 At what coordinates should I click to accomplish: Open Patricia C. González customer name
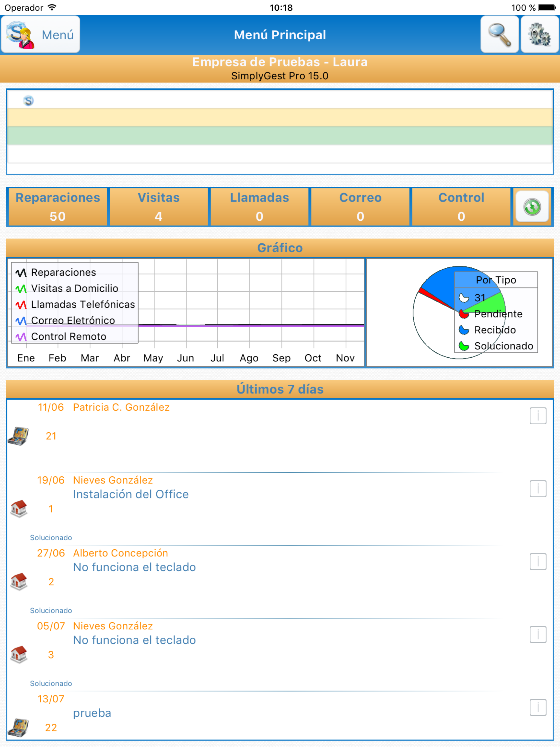click(121, 407)
